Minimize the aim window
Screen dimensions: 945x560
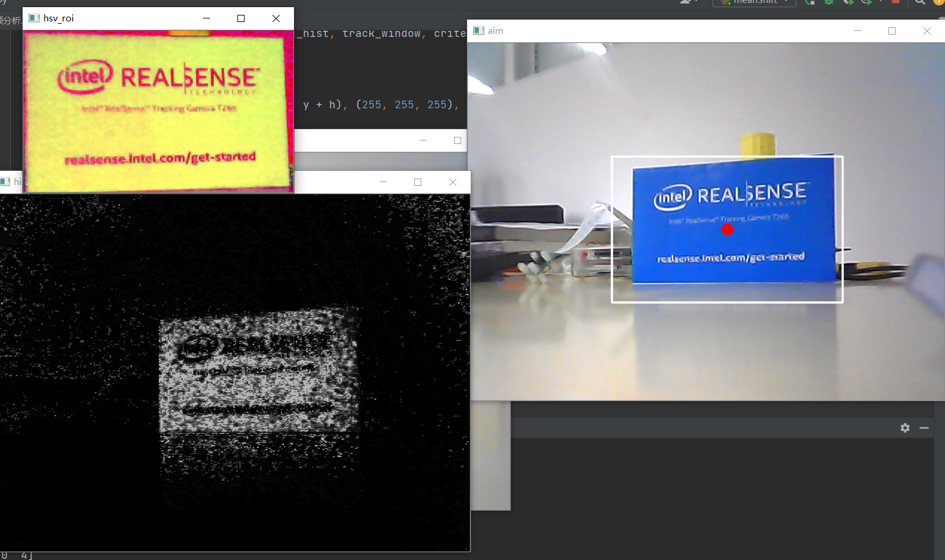[858, 30]
